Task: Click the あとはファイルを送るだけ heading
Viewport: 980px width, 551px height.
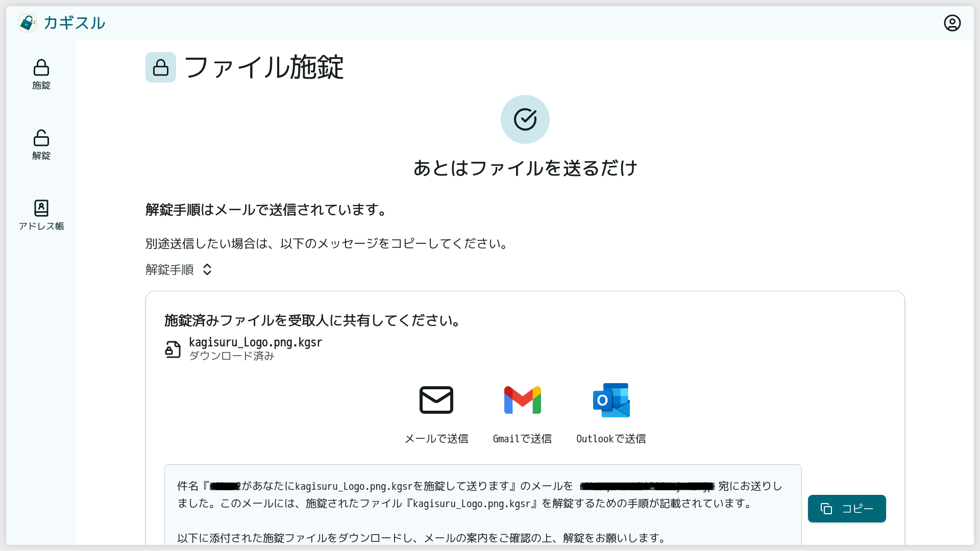Action: (525, 168)
